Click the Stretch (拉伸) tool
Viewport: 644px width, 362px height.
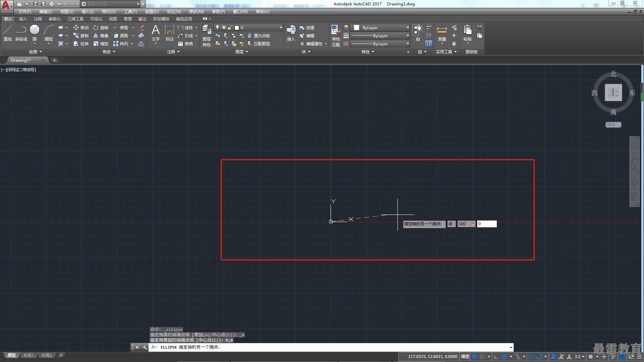click(x=81, y=44)
